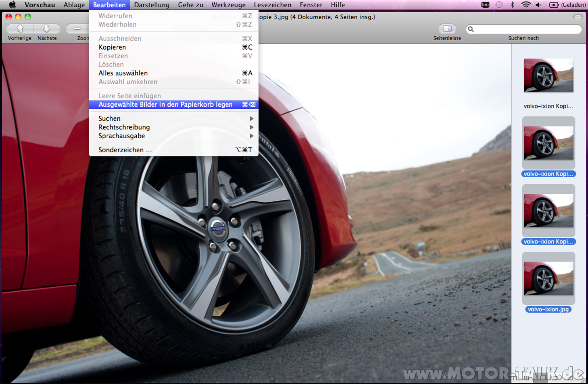This screenshot has height=384, width=588.
Task: Open the Werkzeuge menu
Action: point(228,5)
